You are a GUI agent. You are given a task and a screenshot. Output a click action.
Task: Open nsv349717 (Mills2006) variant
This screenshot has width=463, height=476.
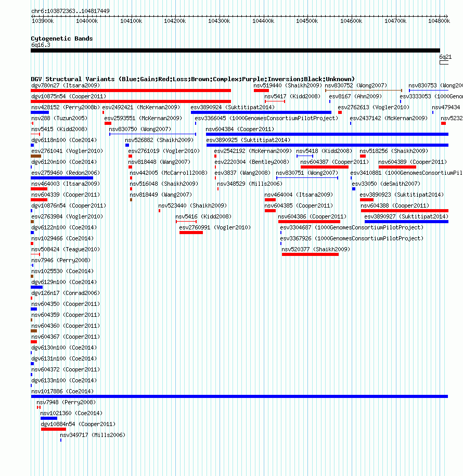click(93, 435)
